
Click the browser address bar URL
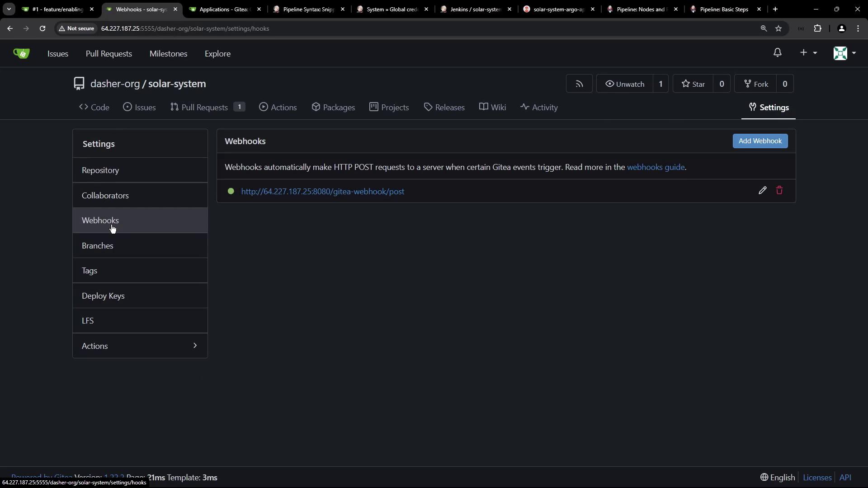pos(185,28)
